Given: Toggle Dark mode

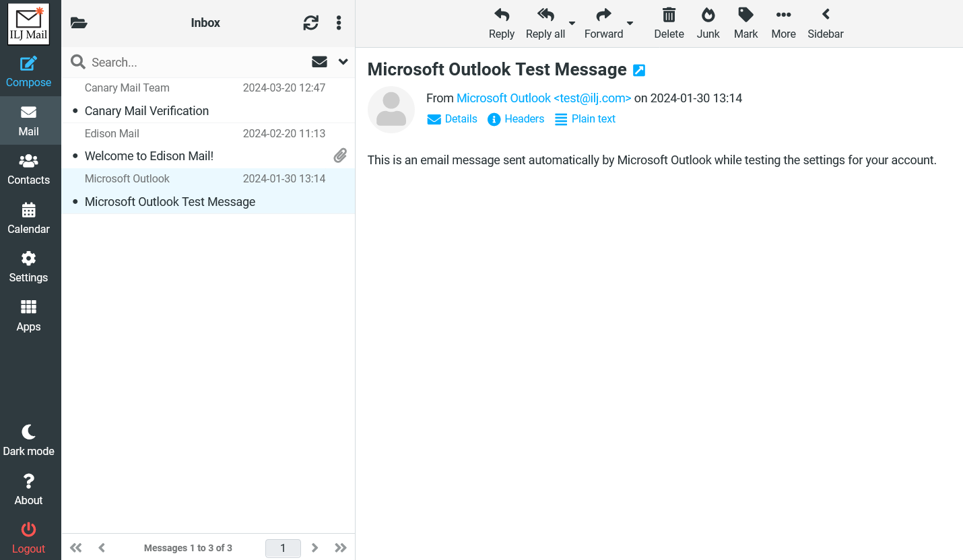Looking at the screenshot, I should 28,440.
